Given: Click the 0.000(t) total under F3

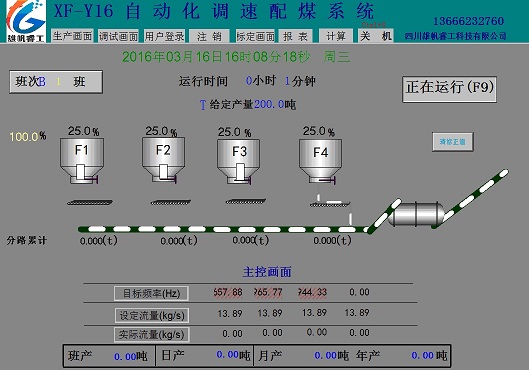Looking at the screenshot, I should 251,240.
